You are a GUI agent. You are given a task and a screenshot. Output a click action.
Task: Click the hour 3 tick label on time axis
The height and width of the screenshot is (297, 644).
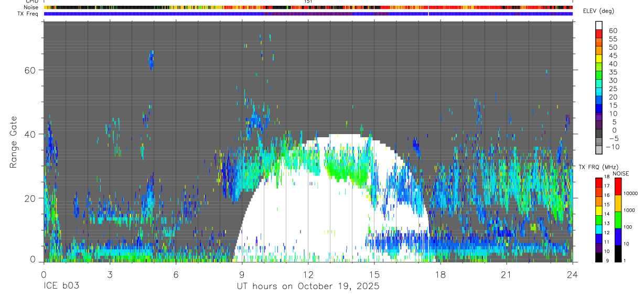point(110,274)
